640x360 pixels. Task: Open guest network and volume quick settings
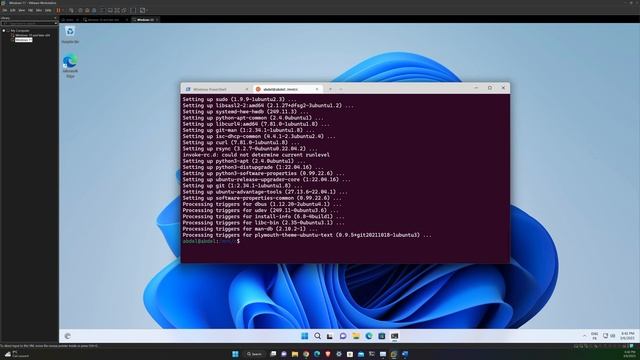tap(609, 336)
